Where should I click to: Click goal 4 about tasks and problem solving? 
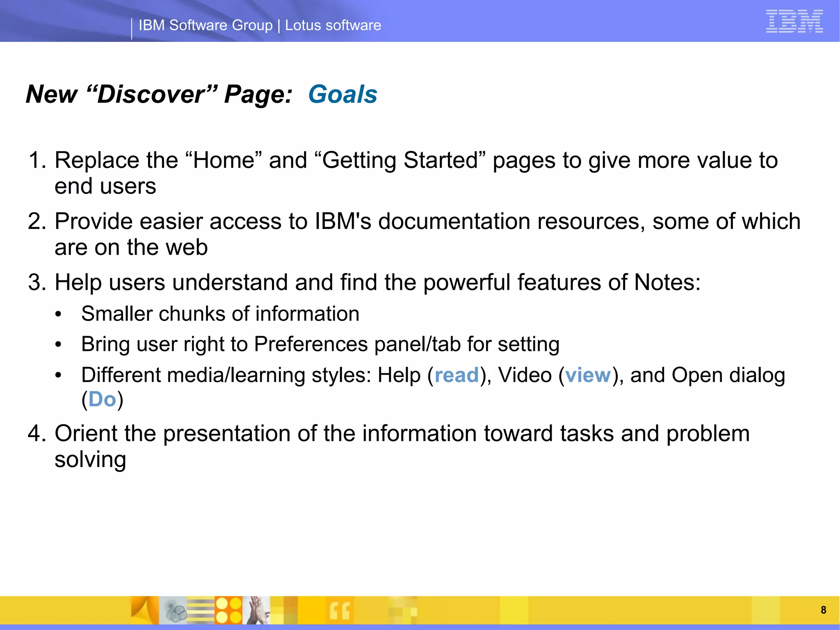pyautogui.click(x=389, y=446)
